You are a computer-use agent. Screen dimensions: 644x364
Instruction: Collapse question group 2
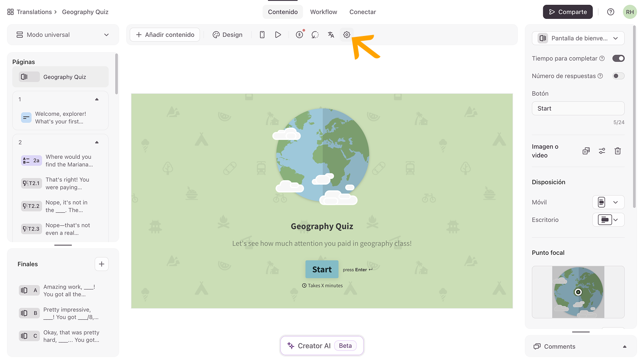pyautogui.click(x=97, y=143)
